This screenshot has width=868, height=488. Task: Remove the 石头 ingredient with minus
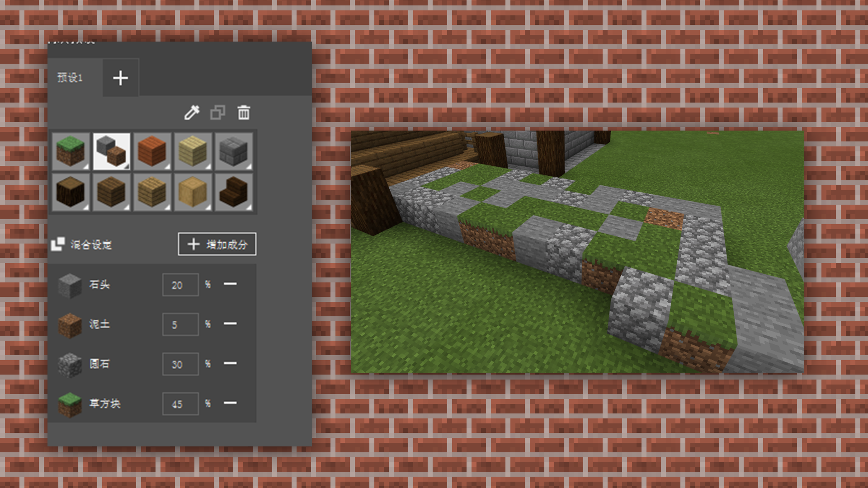(230, 284)
